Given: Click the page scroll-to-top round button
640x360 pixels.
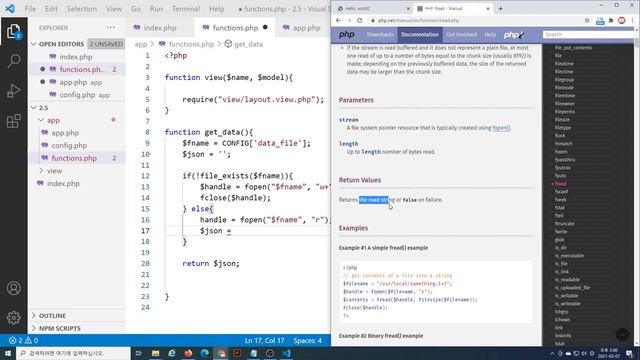Looking at the screenshot, I should pyautogui.click(x=622, y=334).
